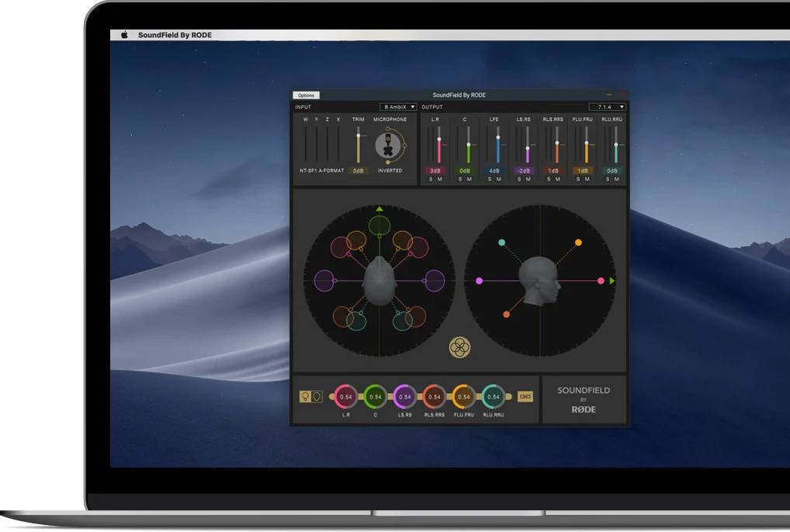Image resolution: width=790 pixels, height=532 pixels.
Task: Mute the LFE output channel
Action: pyautogui.click(x=499, y=179)
